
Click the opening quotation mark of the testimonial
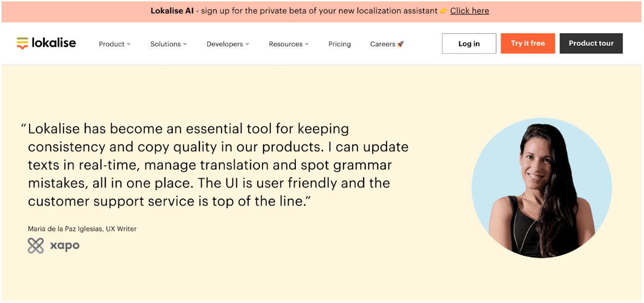click(23, 126)
